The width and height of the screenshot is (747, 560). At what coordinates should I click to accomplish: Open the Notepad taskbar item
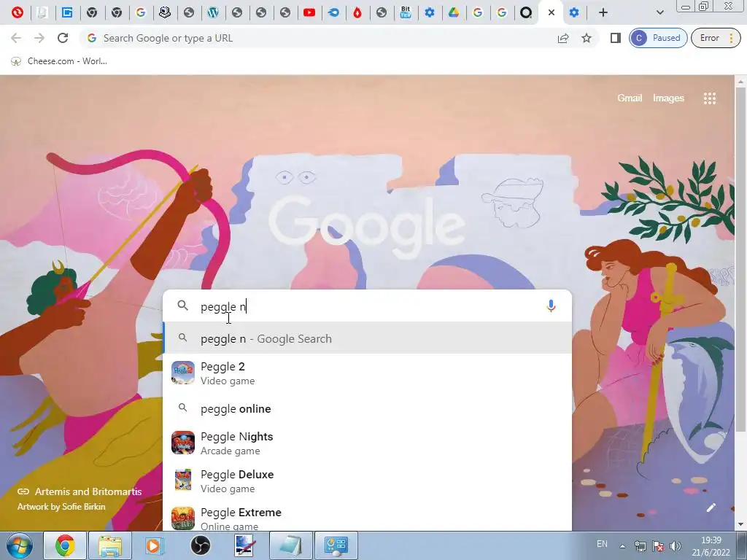[291, 545]
